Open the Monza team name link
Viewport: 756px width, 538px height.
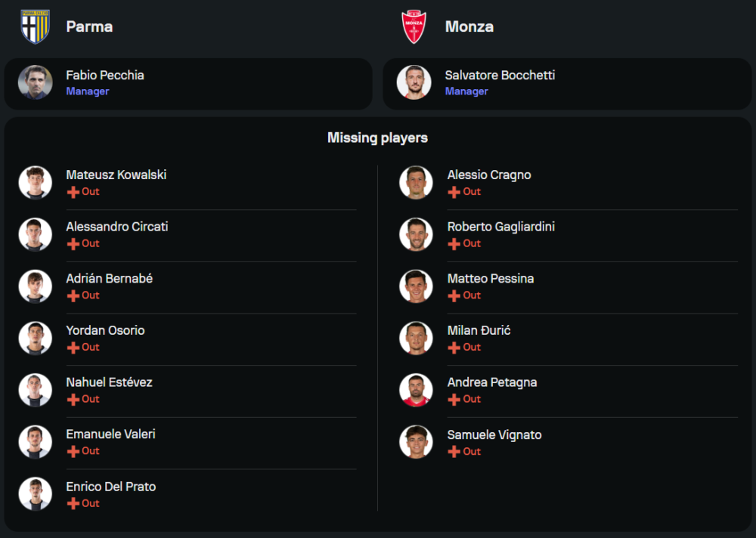(469, 26)
